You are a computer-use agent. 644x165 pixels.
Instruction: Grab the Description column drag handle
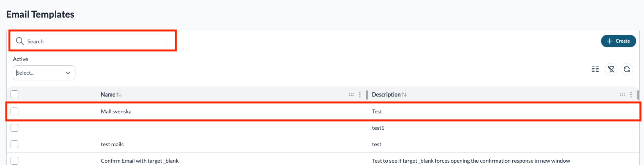point(623,95)
